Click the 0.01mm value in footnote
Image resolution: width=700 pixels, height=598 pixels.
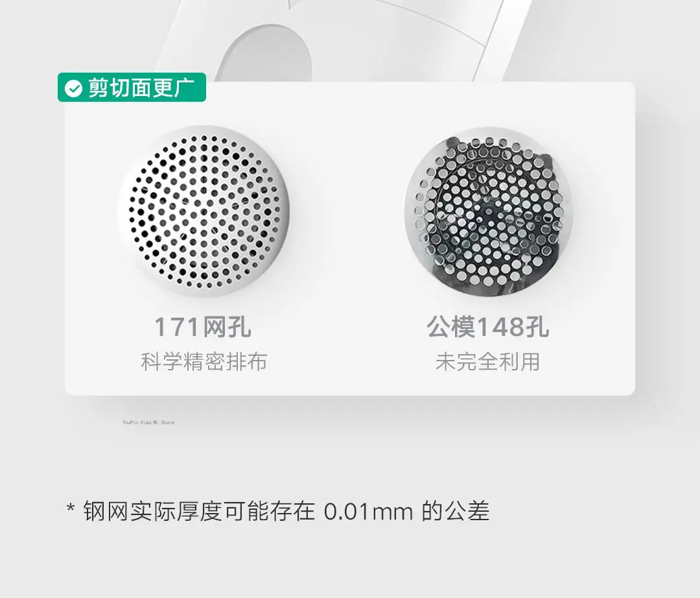(369, 512)
